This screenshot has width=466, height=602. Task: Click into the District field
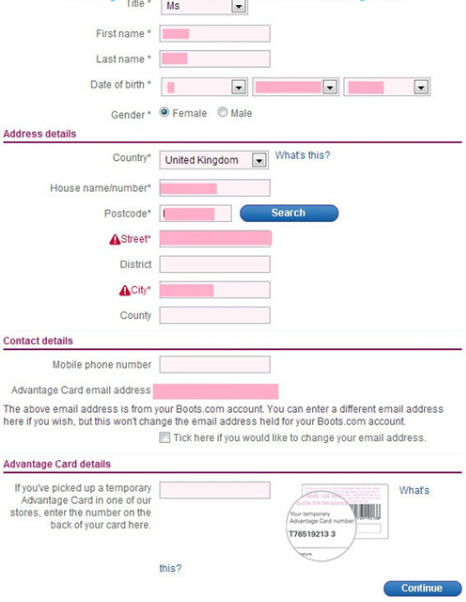[x=215, y=265]
